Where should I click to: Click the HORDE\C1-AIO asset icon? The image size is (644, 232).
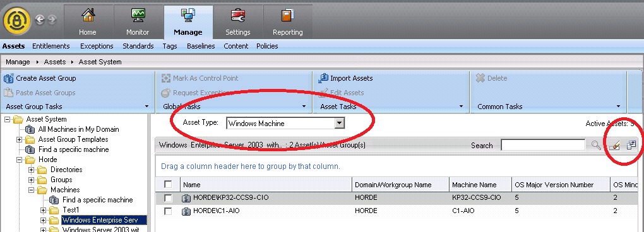click(186, 211)
